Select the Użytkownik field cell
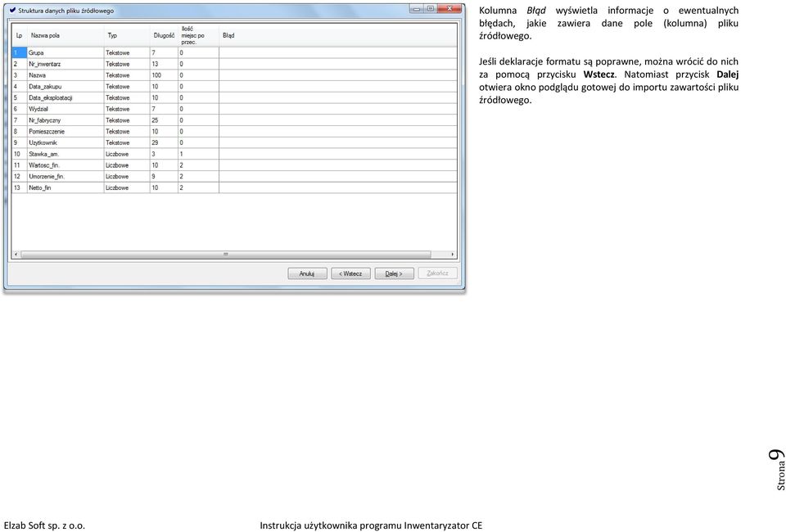The width and height of the screenshot is (786, 532). click(x=65, y=142)
